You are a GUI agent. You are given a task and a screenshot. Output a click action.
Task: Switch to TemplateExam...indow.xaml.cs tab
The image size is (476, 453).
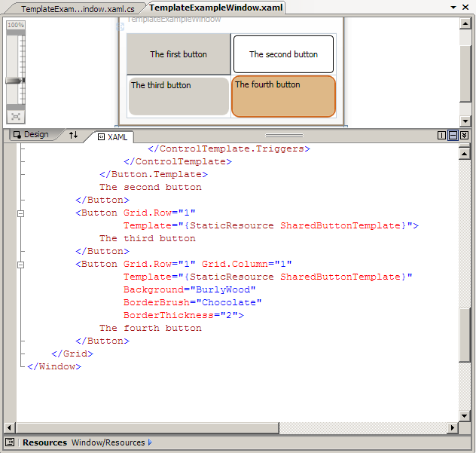click(x=78, y=9)
